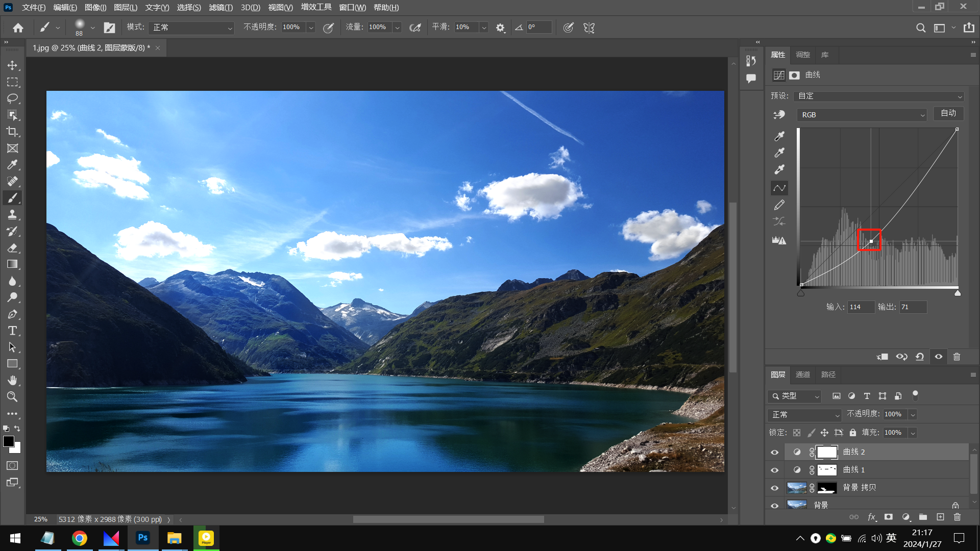This screenshot has width=980, height=551.
Task: Toggle lock transparent pixels
Action: tap(797, 433)
